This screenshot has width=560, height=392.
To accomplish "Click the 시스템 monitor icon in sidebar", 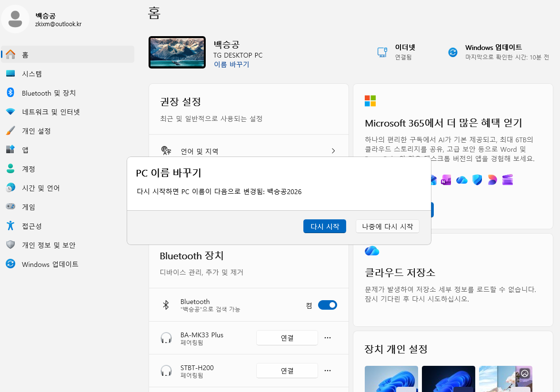I will pyautogui.click(x=10, y=74).
